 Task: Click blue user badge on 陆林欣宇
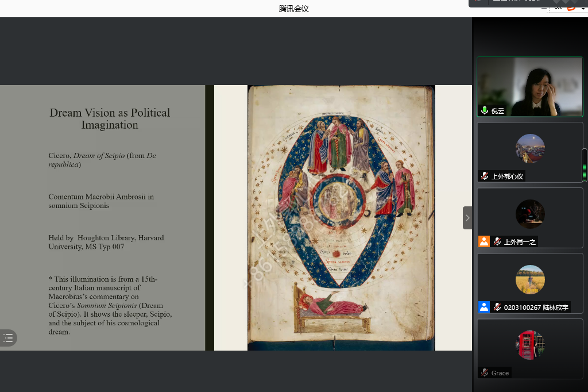click(484, 308)
